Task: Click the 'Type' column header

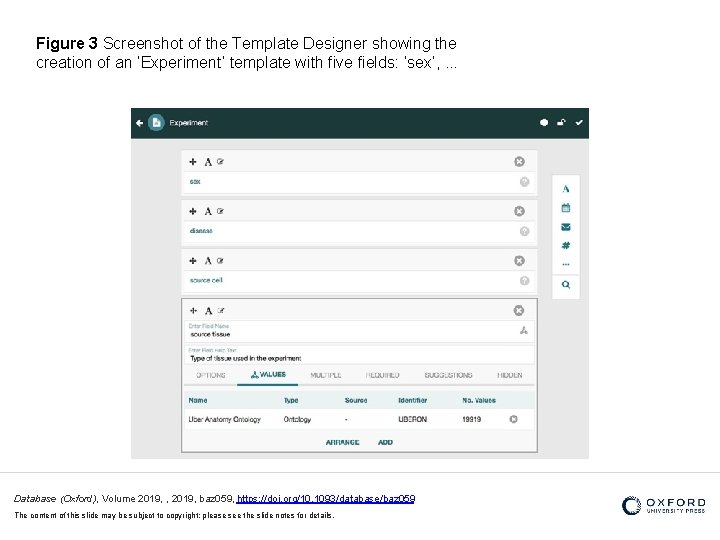Action: click(x=291, y=400)
